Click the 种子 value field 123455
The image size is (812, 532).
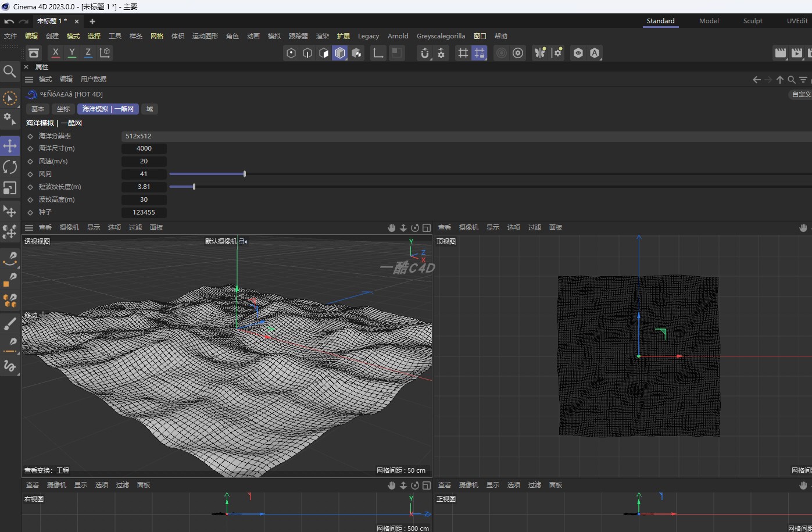tap(144, 212)
